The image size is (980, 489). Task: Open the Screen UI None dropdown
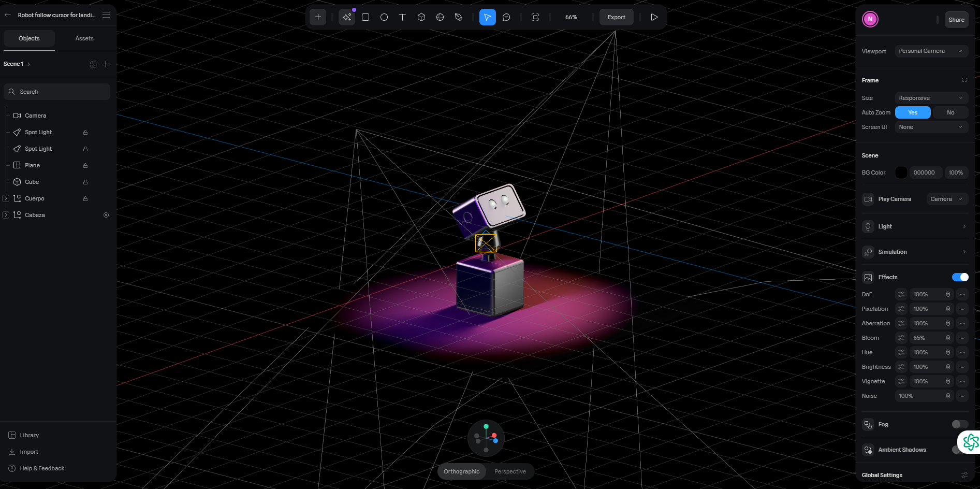(931, 127)
